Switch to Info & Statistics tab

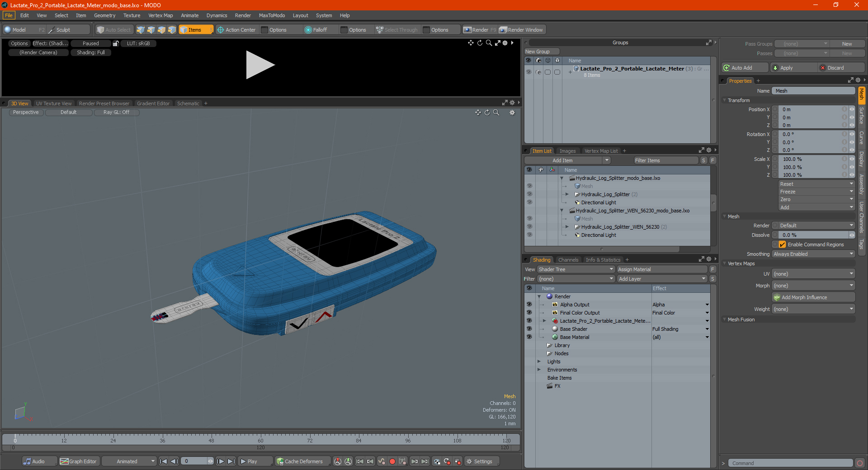coord(603,260)
